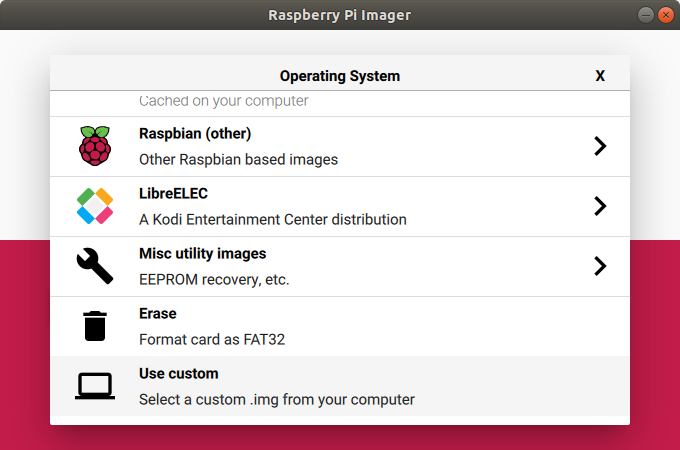Click 'Select a custom .img from your computer' text
680x450 pixels.
tap(277, 400)
